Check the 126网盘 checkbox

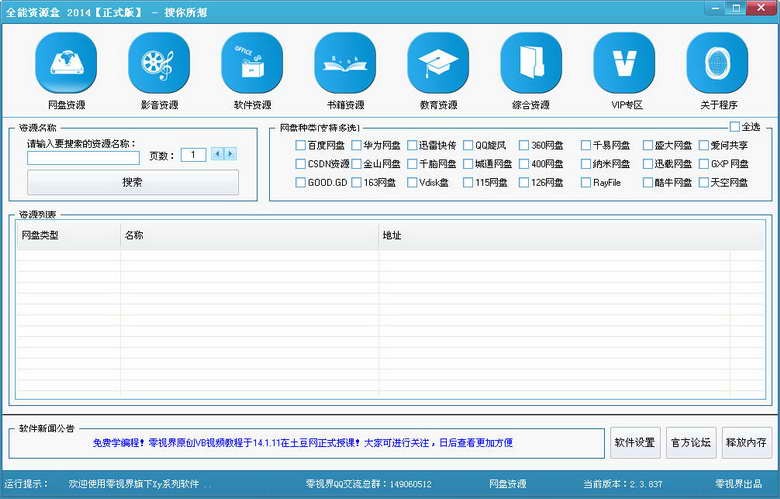coord(524,183)
